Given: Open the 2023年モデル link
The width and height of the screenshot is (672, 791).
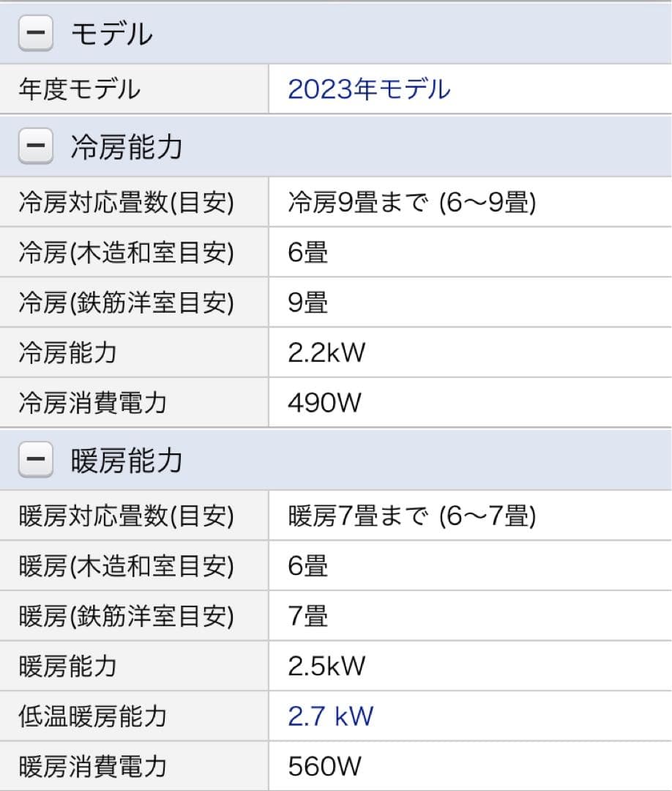Looking at the screenshot, I should coord(369,89).
